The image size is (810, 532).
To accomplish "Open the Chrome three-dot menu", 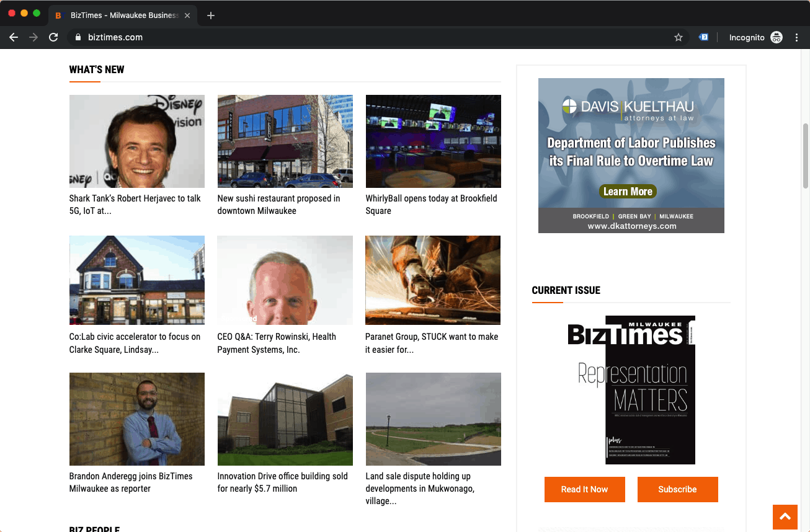I will [797, 37].
